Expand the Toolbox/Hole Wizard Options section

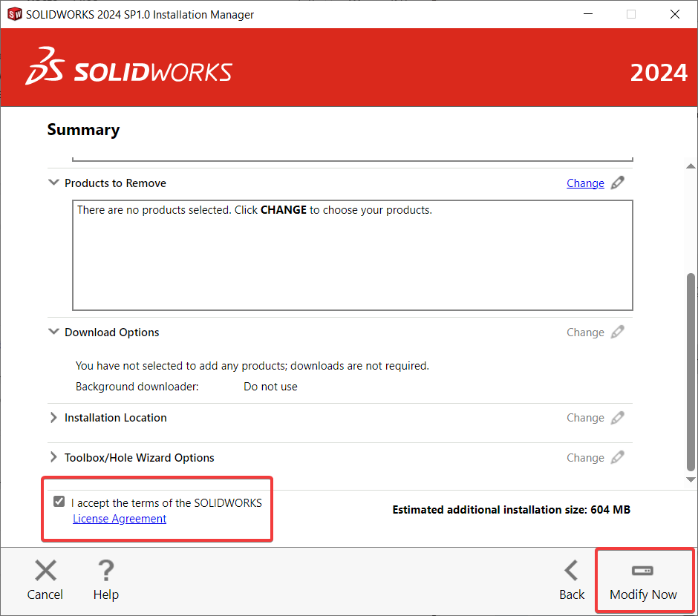click(54, 457)
